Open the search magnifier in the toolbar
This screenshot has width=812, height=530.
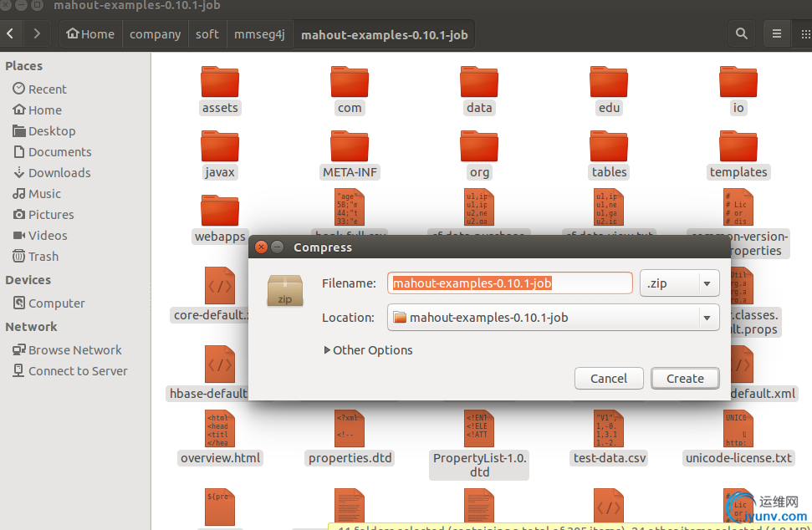[x=742, y=34]
